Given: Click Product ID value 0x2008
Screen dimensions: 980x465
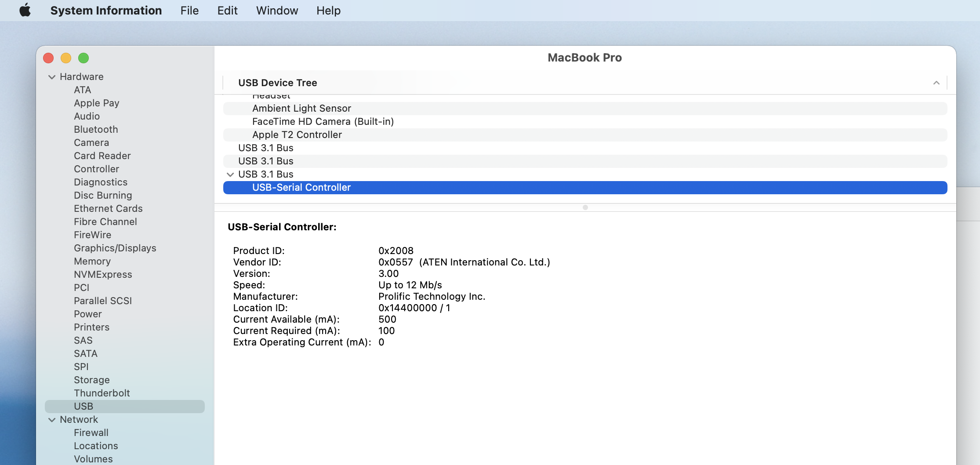Looking at the screenshot, I should pos(396,251).
